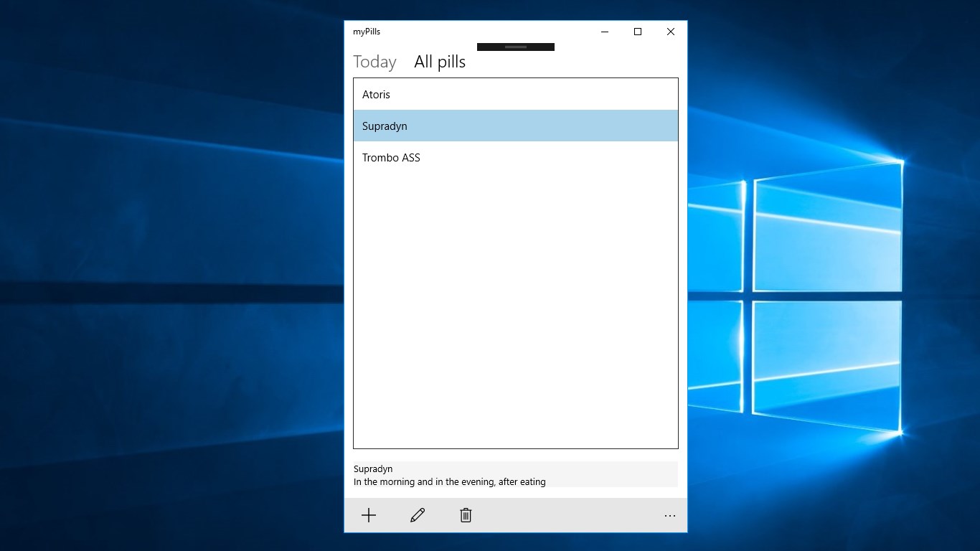This screenshot has width=980, height=551.
Task: Click the black drag handle above the tabs
Action: tap(515, 47)
